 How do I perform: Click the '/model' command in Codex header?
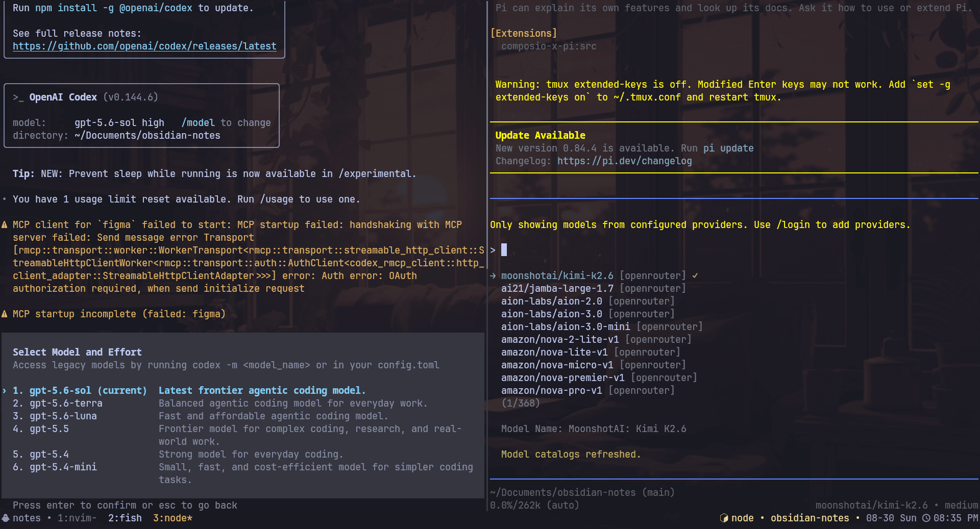coord(198,123)
